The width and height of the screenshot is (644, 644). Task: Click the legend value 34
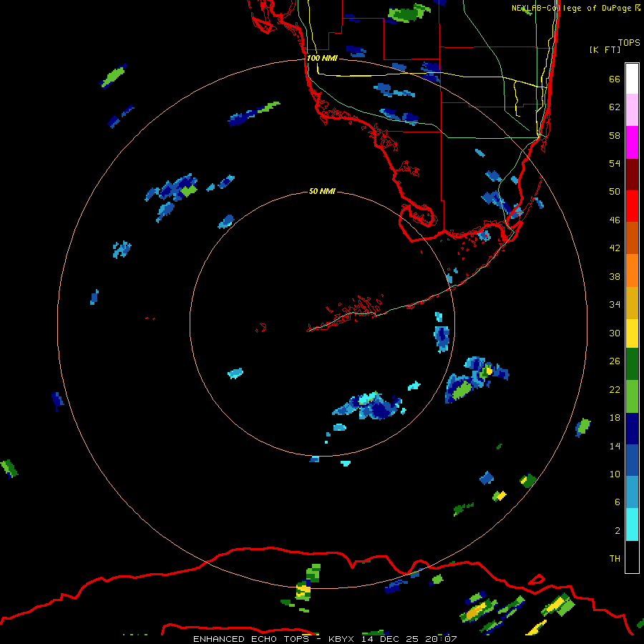pyautogui.click(x=615, y=304)
